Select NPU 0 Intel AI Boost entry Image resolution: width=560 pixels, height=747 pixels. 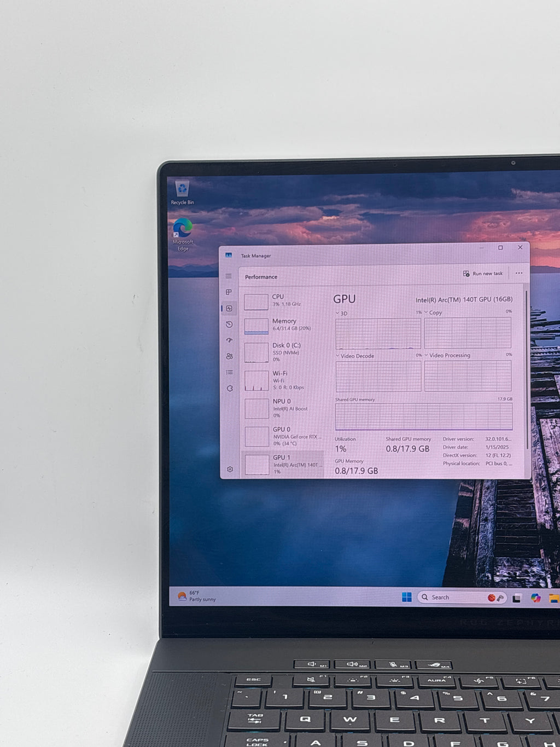[283, 408]
